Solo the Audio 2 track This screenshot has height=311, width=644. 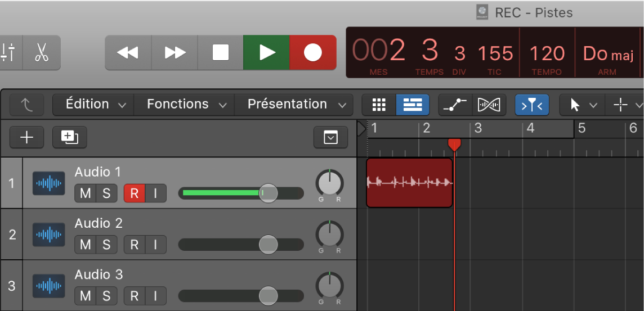(x=106, y=245)
